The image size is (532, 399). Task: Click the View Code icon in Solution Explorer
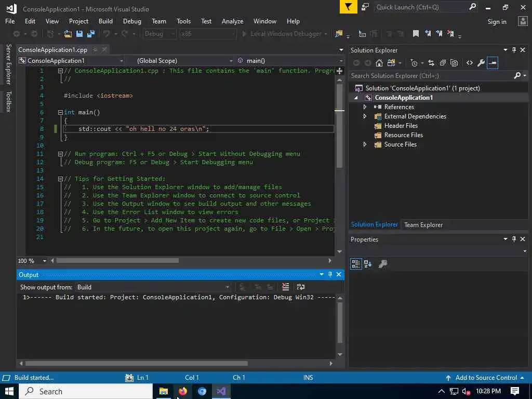pyautogui.click(x=470, y=63)
